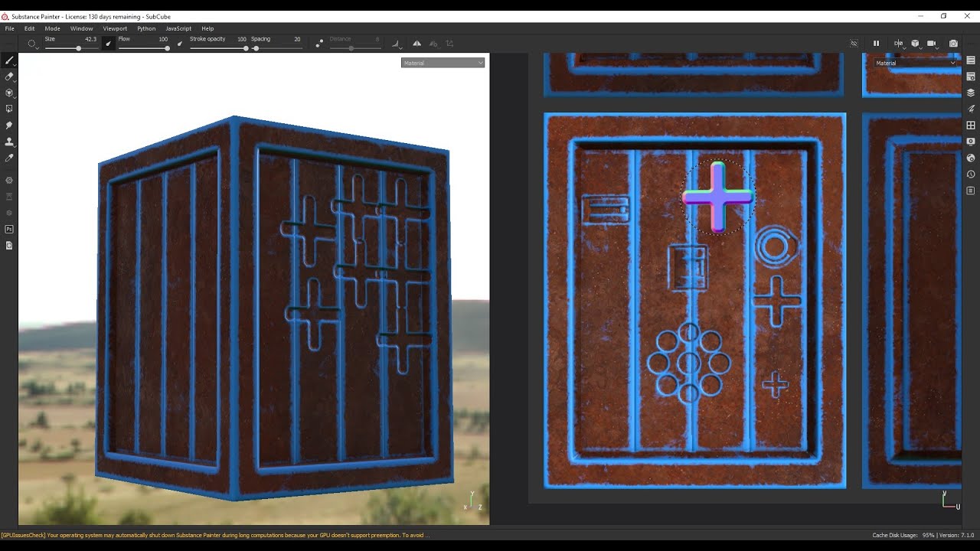Open 2D viewport Material channel dropdown

coord(916,63)
